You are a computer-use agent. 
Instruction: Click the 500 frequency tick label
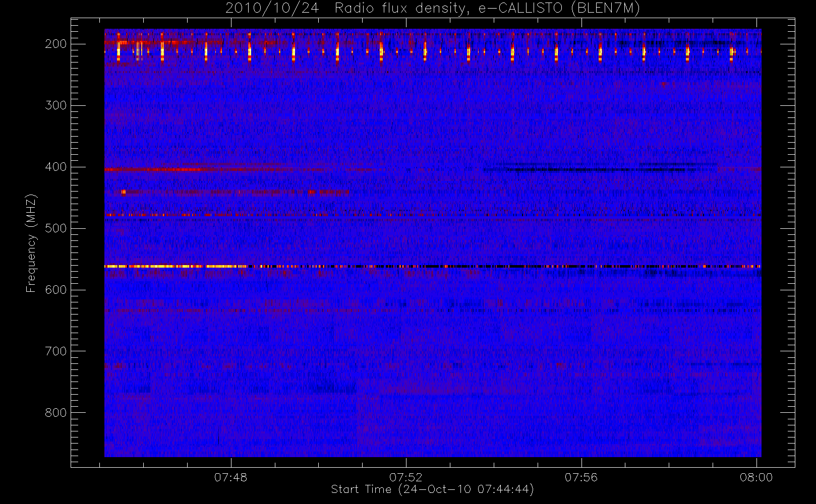coord(55,228)
